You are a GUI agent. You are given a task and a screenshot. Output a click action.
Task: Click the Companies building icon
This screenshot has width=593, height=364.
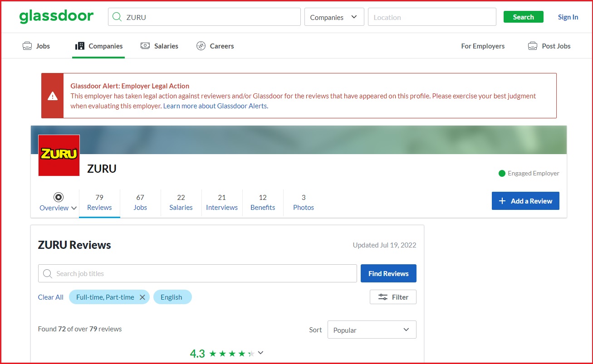coord(80,45)
